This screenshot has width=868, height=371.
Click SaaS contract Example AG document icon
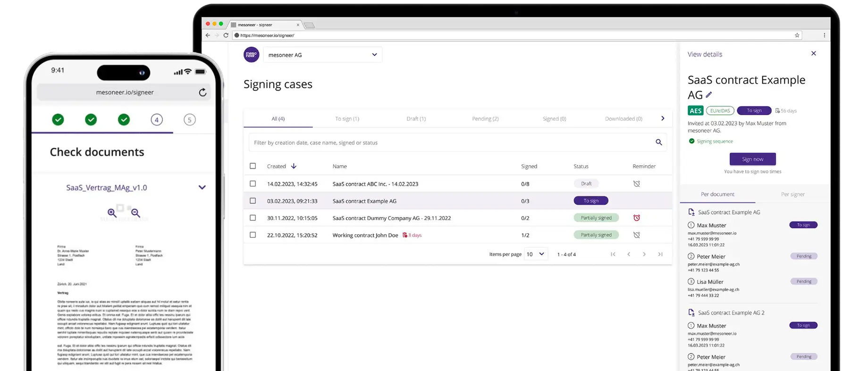pos(691,212)
